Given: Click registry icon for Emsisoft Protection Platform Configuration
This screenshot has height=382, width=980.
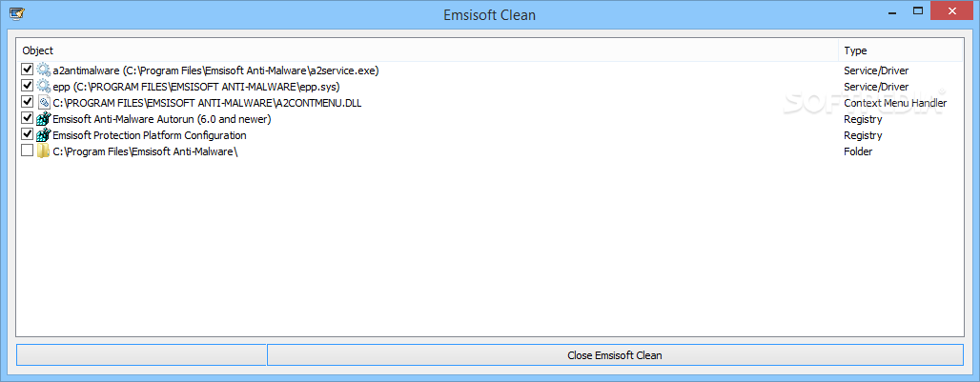Looking at the screenshot, I should click(x=43, y=135).
